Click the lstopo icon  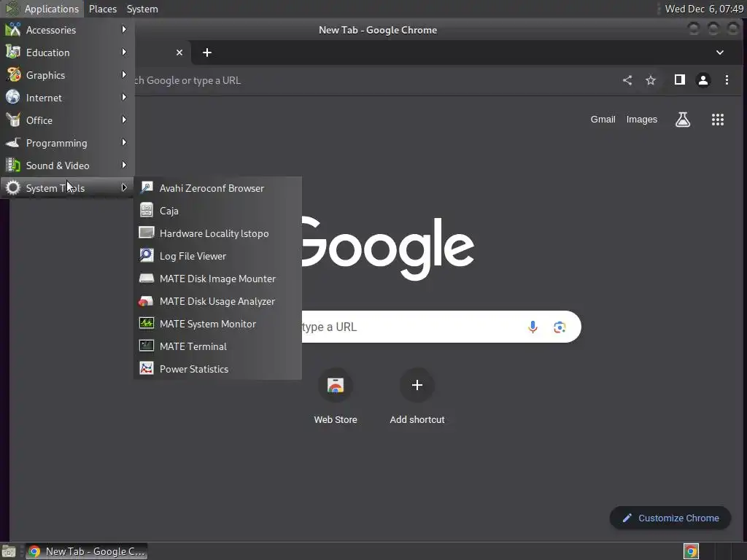coord(146,233)
